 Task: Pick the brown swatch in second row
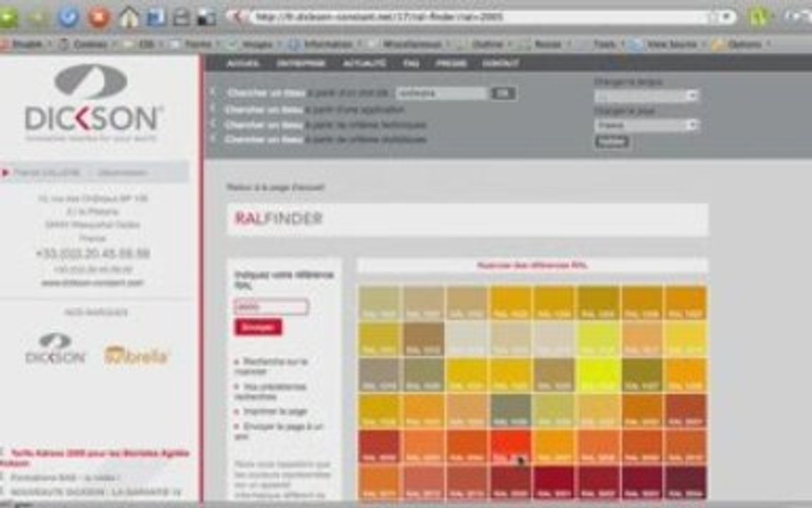[424, 339]
